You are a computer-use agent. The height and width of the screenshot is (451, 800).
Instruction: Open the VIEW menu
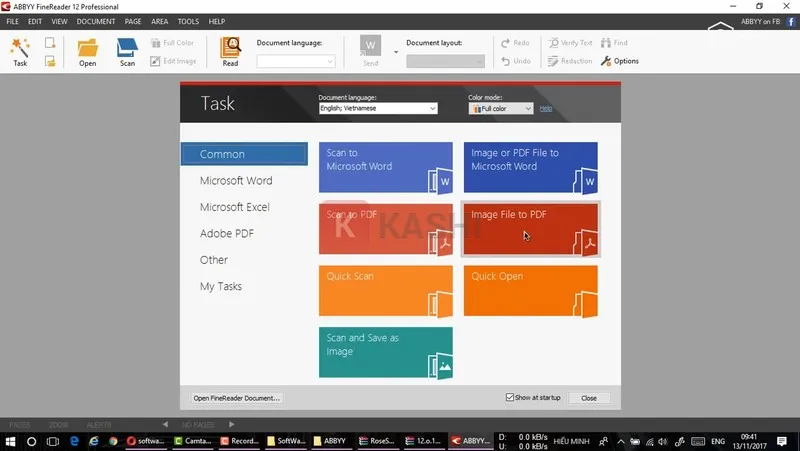[x=59, y=21]
